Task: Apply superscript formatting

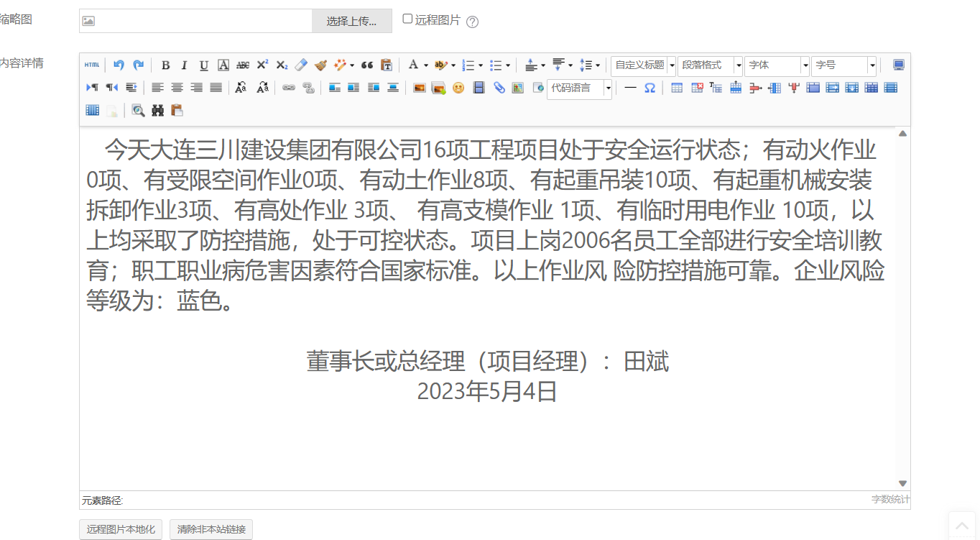Action: click(x=262, y=65)
